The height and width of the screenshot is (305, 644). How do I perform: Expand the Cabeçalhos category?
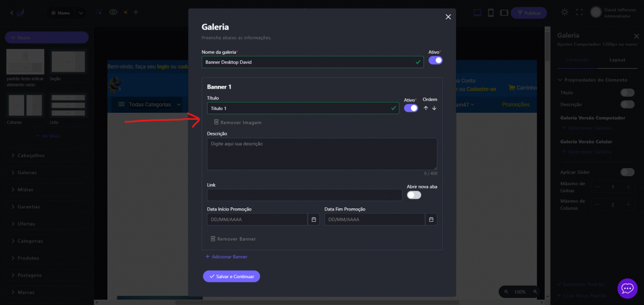click(31, 155)
